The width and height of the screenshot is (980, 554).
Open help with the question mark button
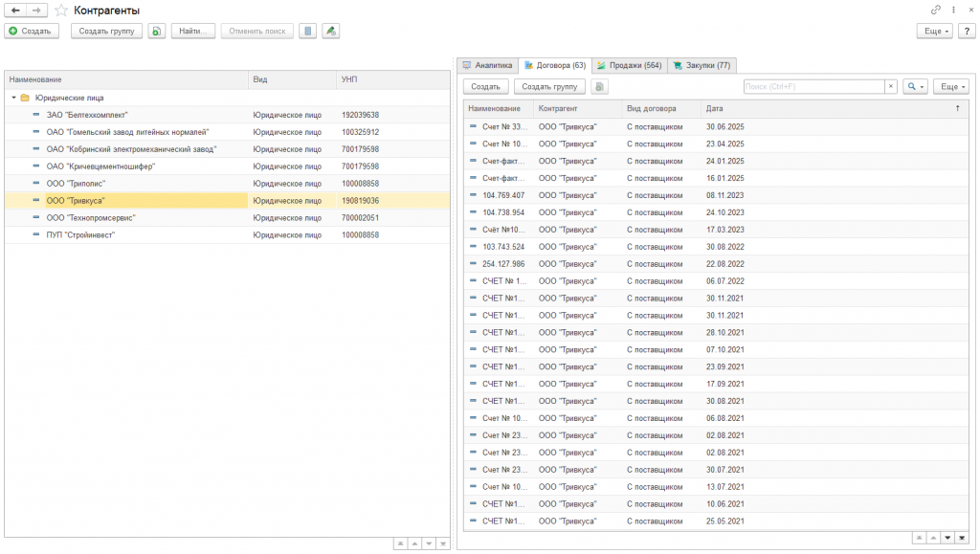click(x=966, y=31)
